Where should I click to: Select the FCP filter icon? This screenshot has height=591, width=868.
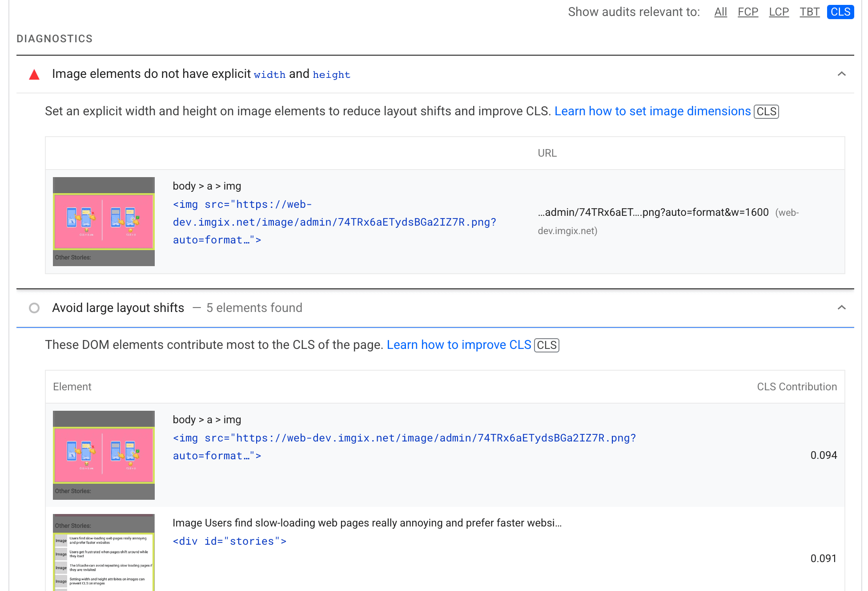[x=748, y=11]
